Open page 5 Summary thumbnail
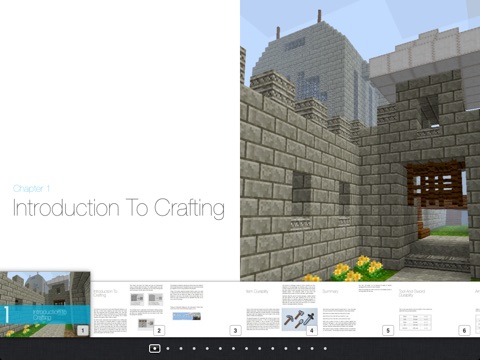 (357, 309)
